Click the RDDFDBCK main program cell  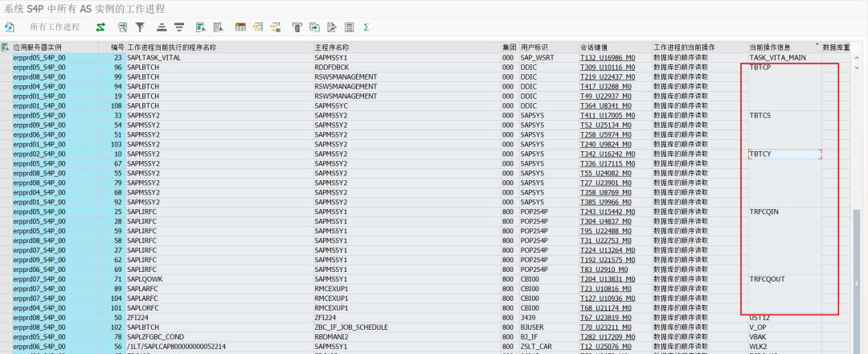407,67
